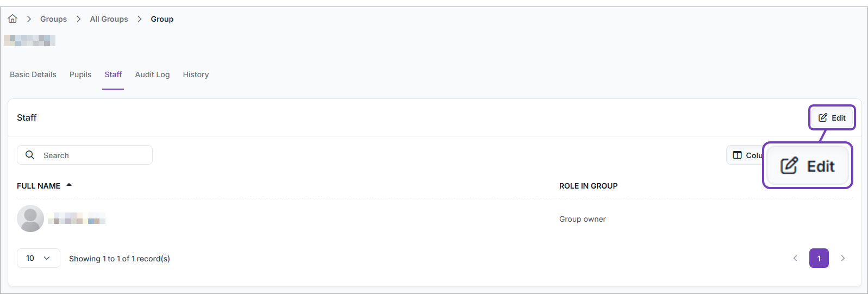Open the Audit Log tab
This screenshot has height=294, width=868.
(x=152, y=74)
